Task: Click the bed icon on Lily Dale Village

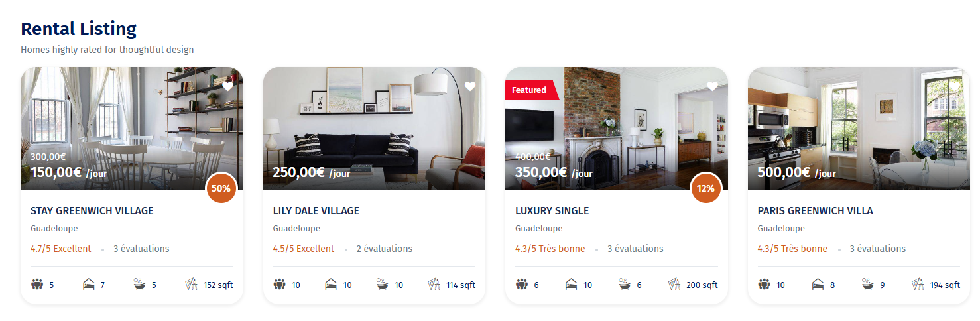Action: pos(331,285)
